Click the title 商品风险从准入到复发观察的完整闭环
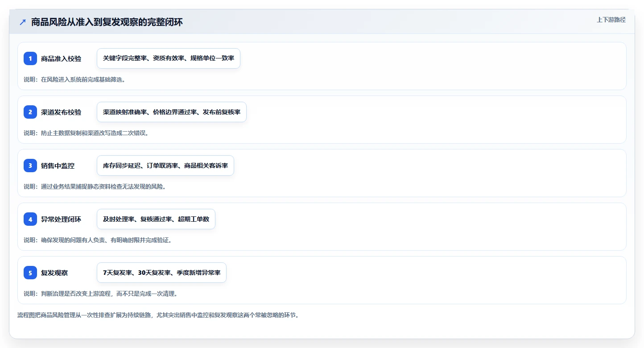 [x=107, y=22]
